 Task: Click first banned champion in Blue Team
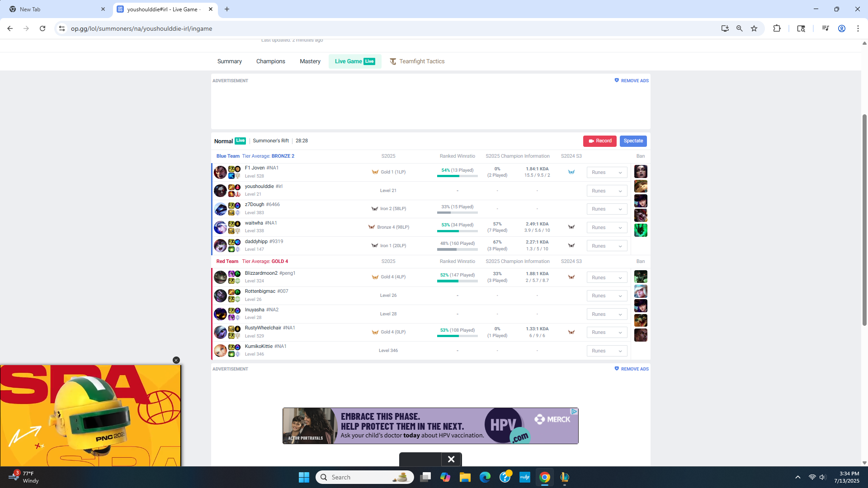[x=641, y=172]
